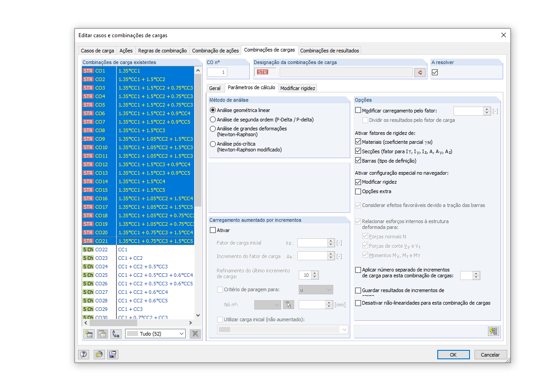Viewport: 557px width, 392px height.
Task: Check Aplicar número separado de incrementos
Action: [x=358, y=270]
